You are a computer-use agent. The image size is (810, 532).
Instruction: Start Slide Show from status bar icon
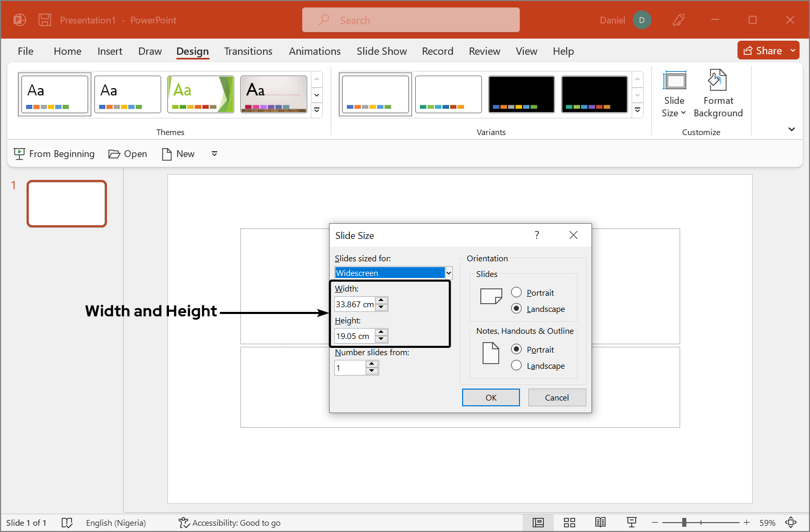(x=632, y=522)
